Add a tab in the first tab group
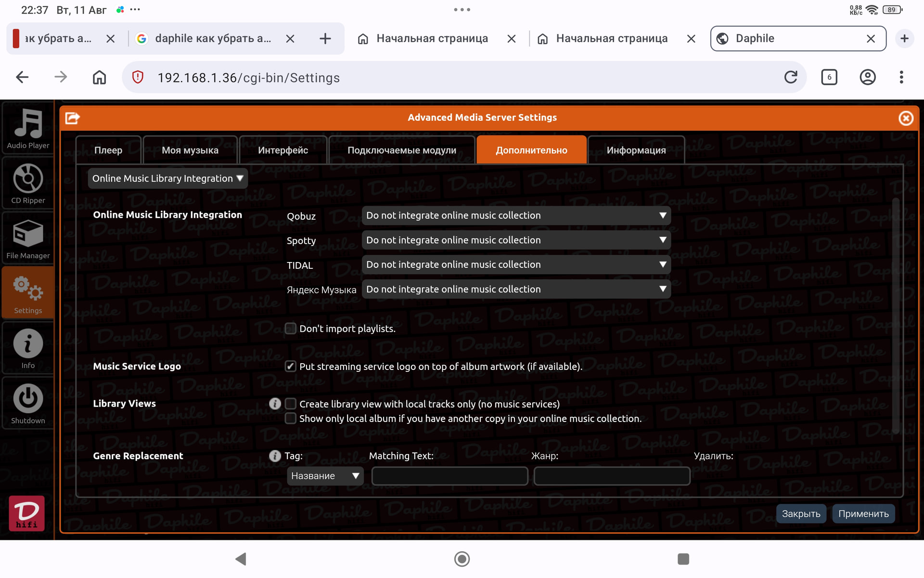This screenshot has height=578, width=924. (x=325, y=39)
